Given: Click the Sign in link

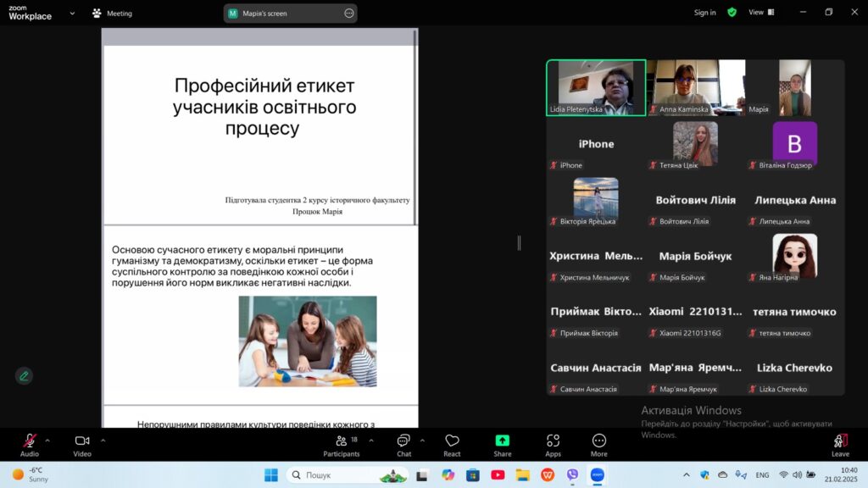Looking at the screenshot, I should click(x=704, y=13).
